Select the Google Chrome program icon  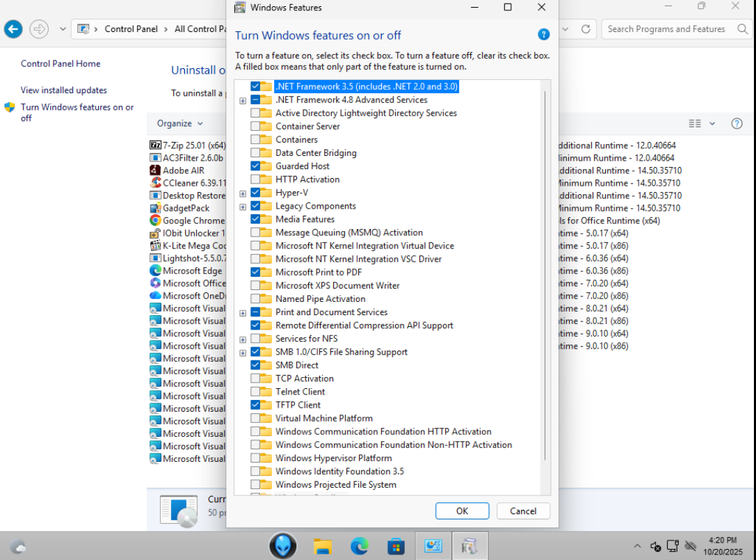155,221
